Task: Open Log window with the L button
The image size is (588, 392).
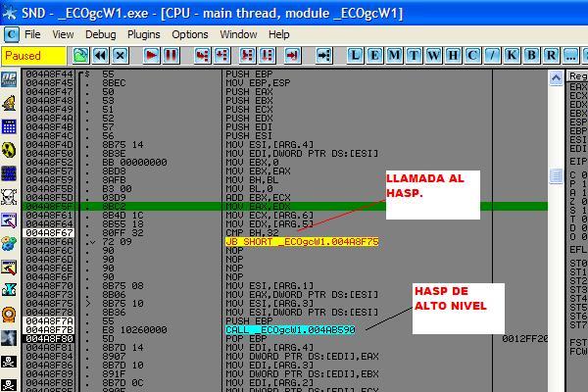Action: click(x=355, y=56)
